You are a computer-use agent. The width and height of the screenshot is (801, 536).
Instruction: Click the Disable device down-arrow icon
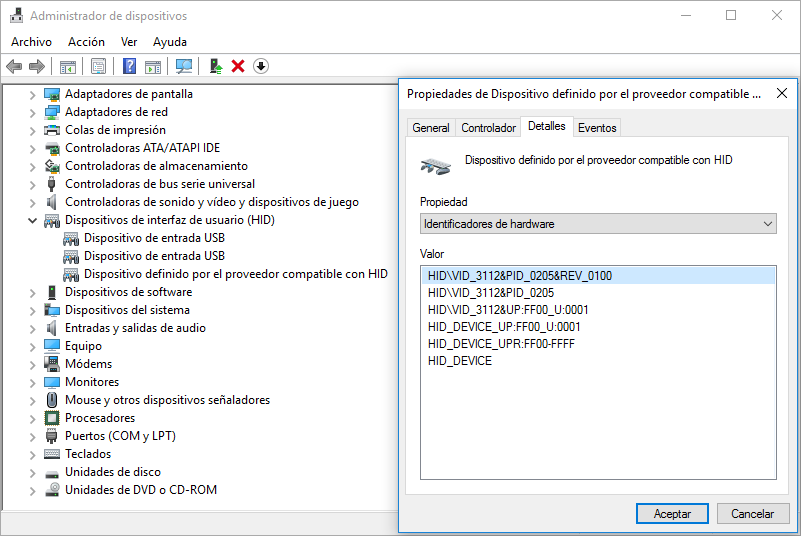tap(261, 66)
